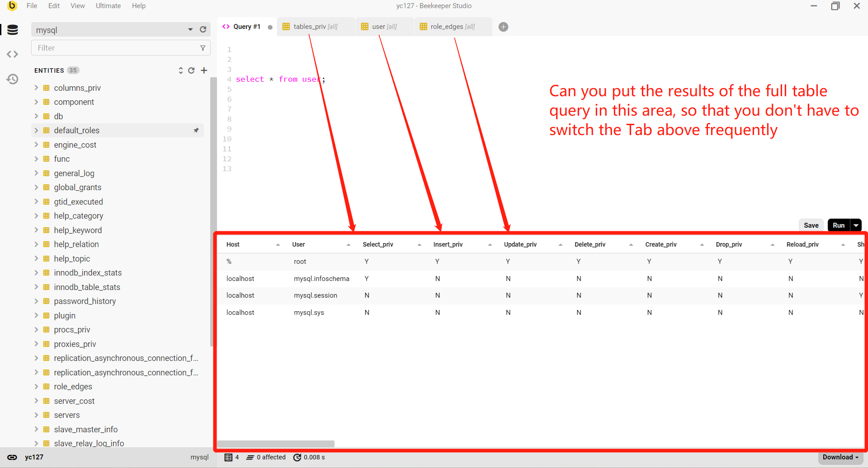Open the Help menu
This screenshot has height=468, width=868.
pyautogui.click(x=138, y=6)
